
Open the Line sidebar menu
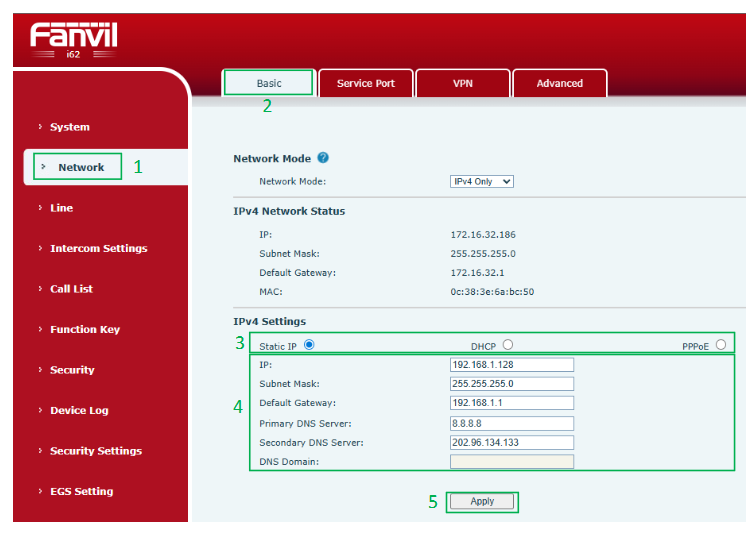pos(61,208)
